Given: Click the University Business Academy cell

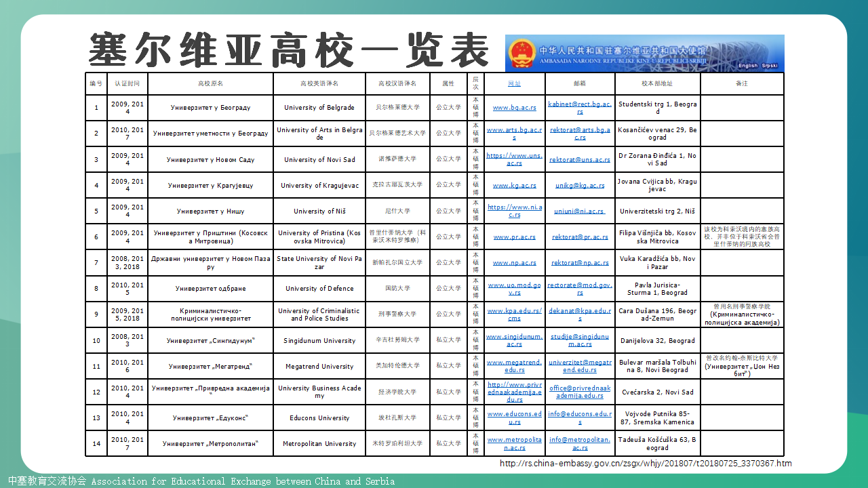Looking at the screenshot, I should (319, 392).
